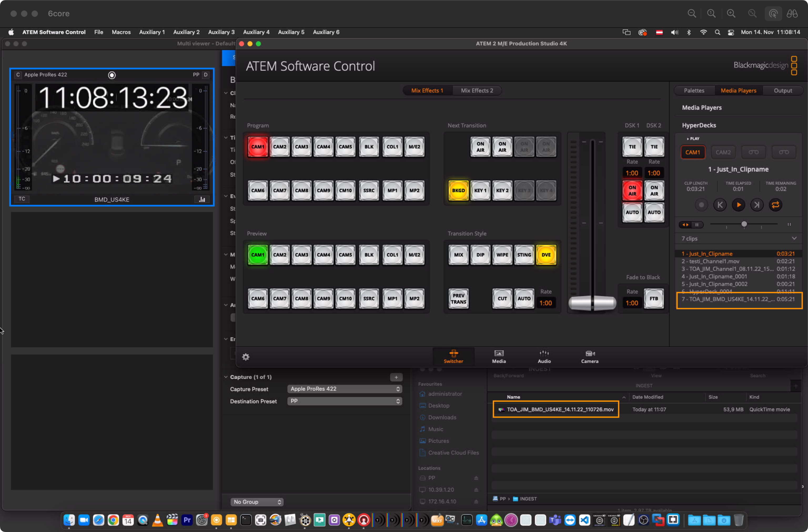Image resolution: width=808 pixels, height=532 pixels.
Task: Open Auxiliary 3 menu
Action: click(221, 32)
